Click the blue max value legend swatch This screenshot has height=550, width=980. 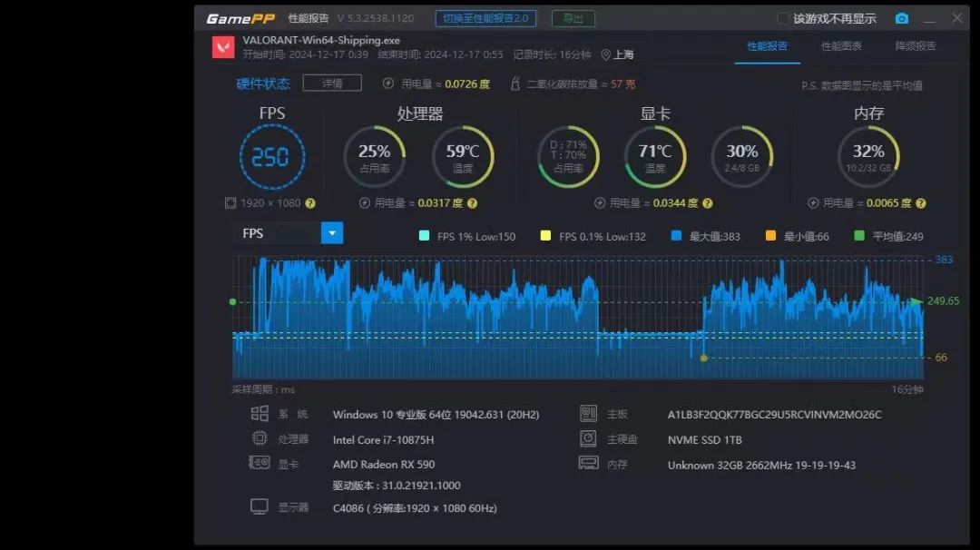click(676, 236)
